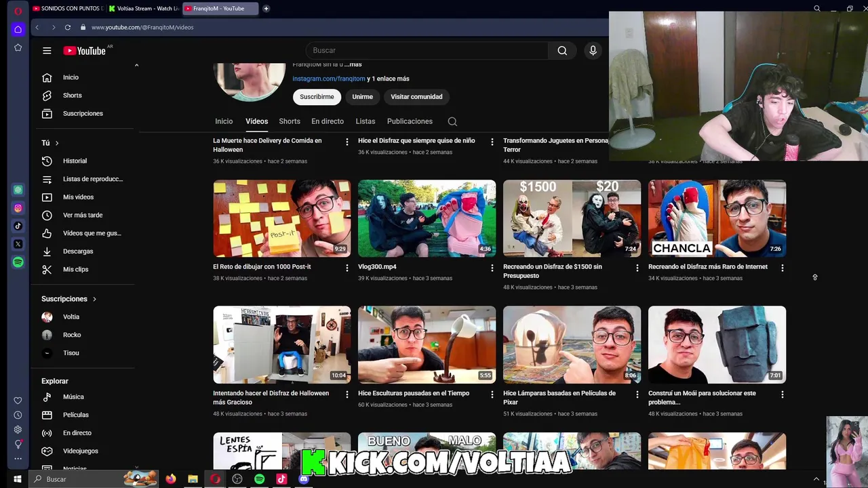Open Spotify from the Windows taskbar
Screen dimensions: 868x488
pyautogui.click(x=259, y=479)
